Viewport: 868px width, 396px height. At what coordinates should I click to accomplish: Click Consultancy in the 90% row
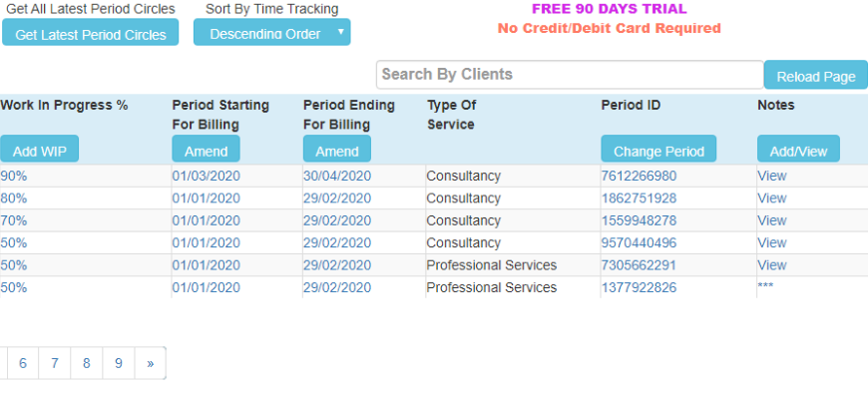(463, 176)
